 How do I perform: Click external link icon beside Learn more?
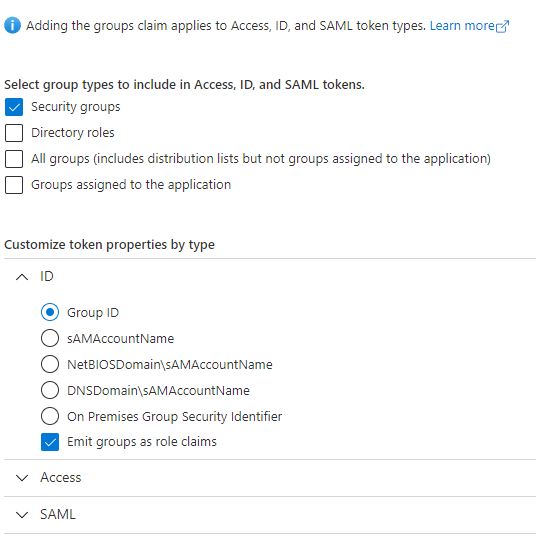coord(502,26)
